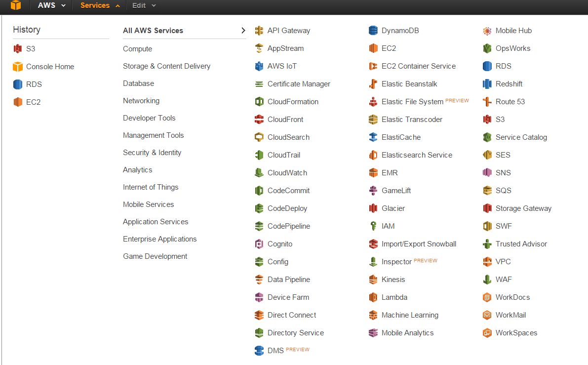The image size is (588, 365).
Task: Click the API Gateway service icon
Action: coord(259,31)
